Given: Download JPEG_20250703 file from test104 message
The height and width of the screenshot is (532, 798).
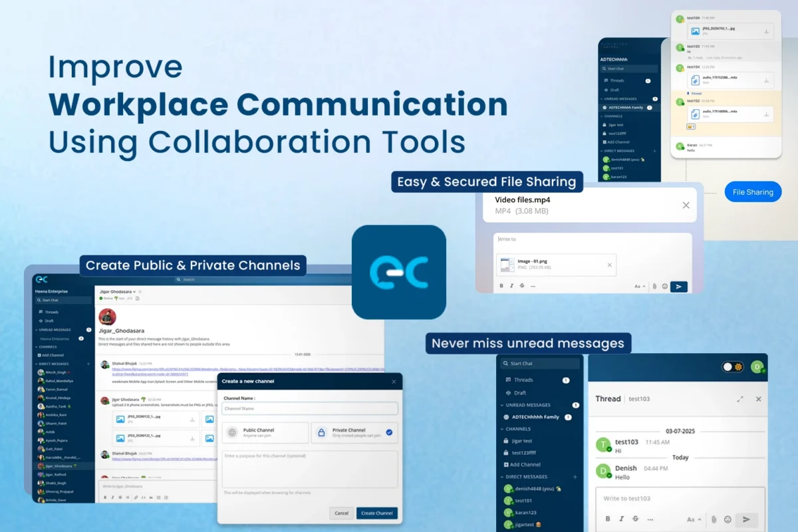Looking at the screenshot, I should 766,31.
